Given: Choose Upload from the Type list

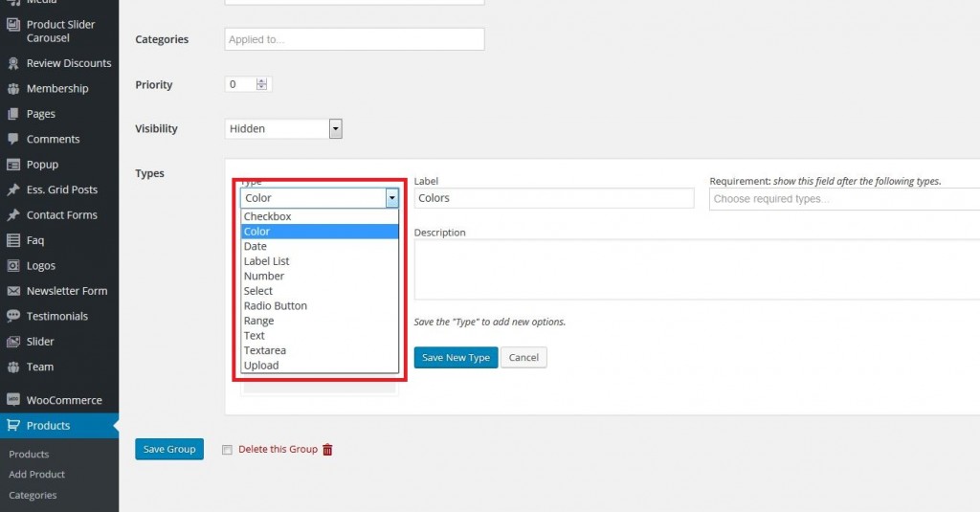Looking at the screenshot, I should coord(320,366).
